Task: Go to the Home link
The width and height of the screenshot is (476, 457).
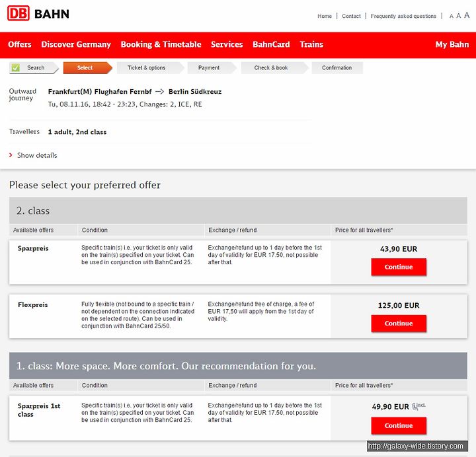Action: 325,16
